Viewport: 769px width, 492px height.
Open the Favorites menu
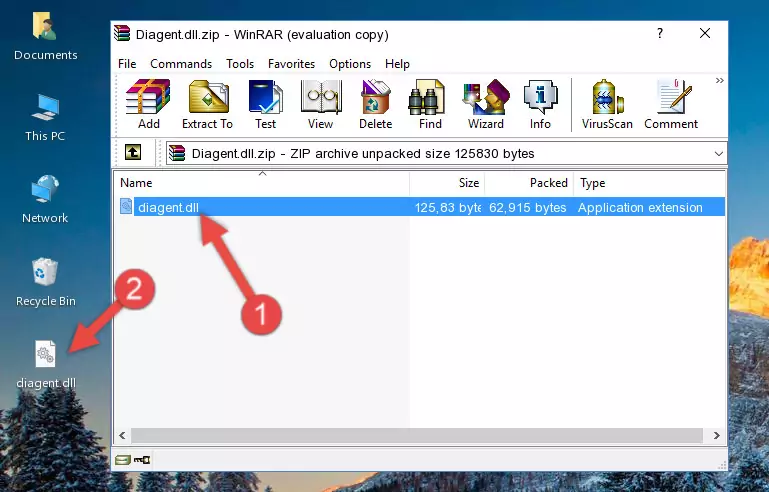pyautogui.click(x=291, y=64)
